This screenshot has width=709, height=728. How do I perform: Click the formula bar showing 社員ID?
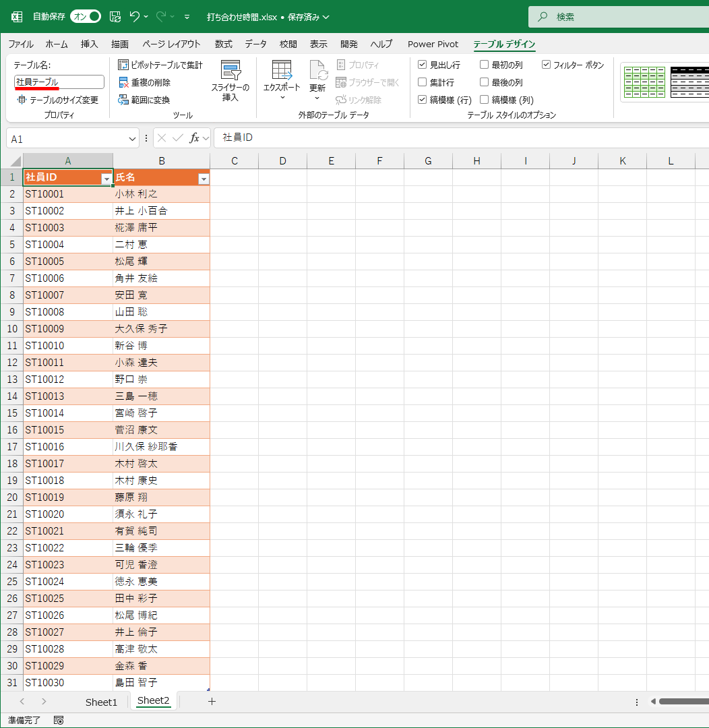point(462,138)
